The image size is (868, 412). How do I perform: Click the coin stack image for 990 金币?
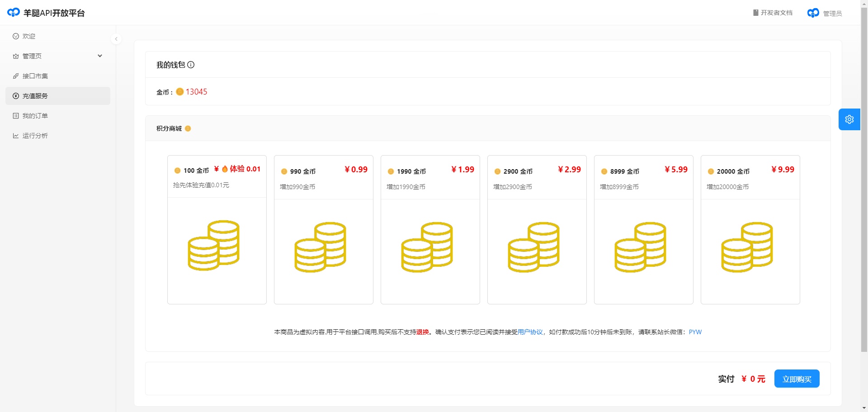pyautogui.click(x=320, y=247)
